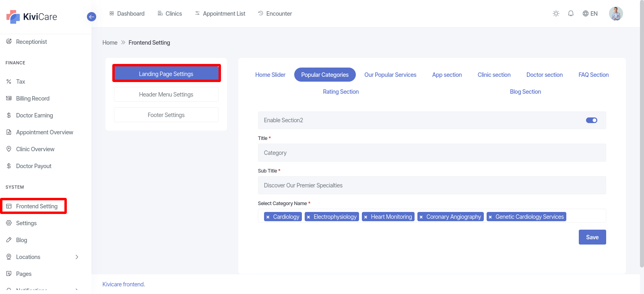The width and height of the screenshot is (644, 294).
Task: Open Header Menu Settings
Action: point(166,95)
